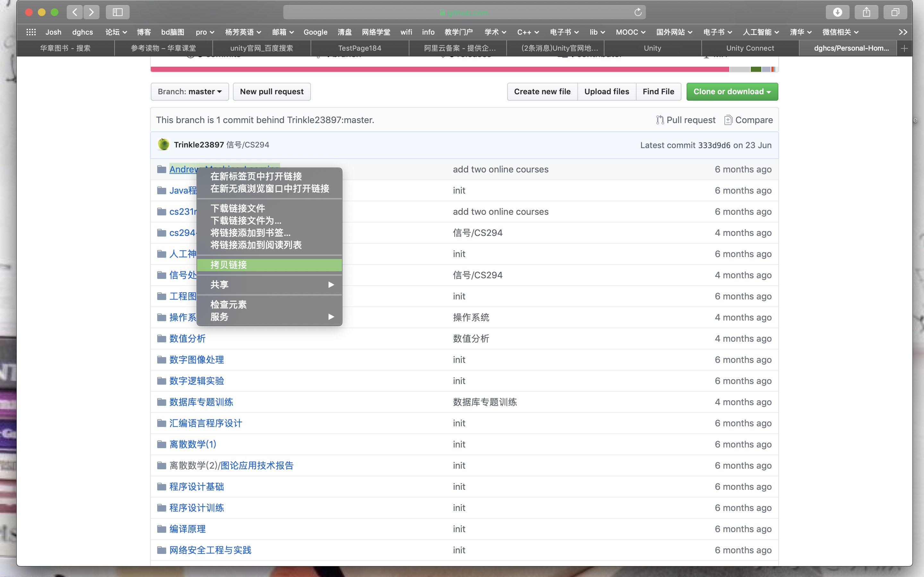Select '在新标签页中打开链接' option
The height and width of the screenshot is (577, 924).
255,175
